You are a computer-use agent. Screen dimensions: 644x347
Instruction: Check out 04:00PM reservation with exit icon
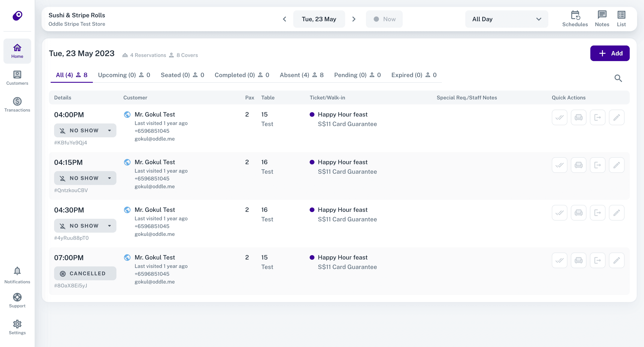597,117
